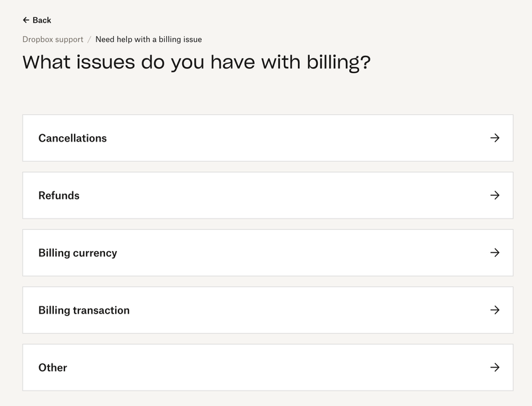Image resolution: width=532 pixels, height=406 pixels.
Task: Select the Refunds label text
Action: [x=59, y=195]
